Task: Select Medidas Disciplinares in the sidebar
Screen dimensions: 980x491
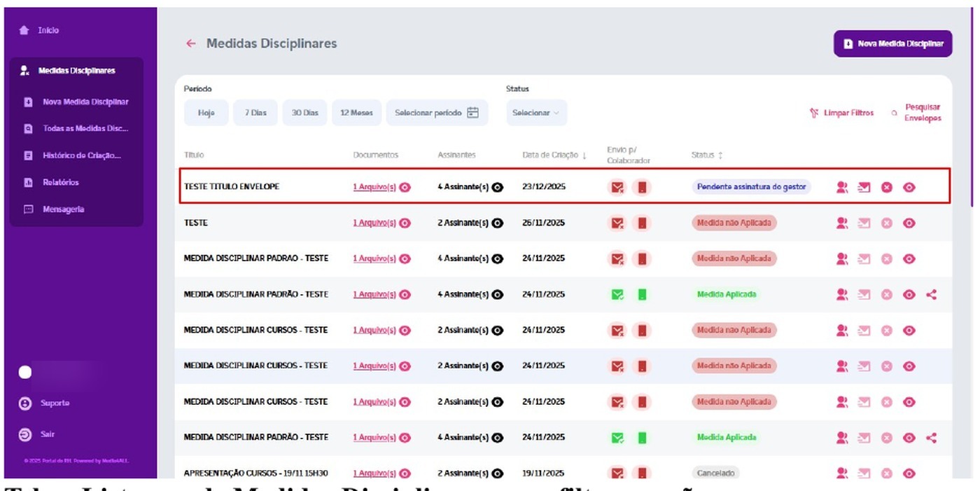Action: (x=76, y=71)
